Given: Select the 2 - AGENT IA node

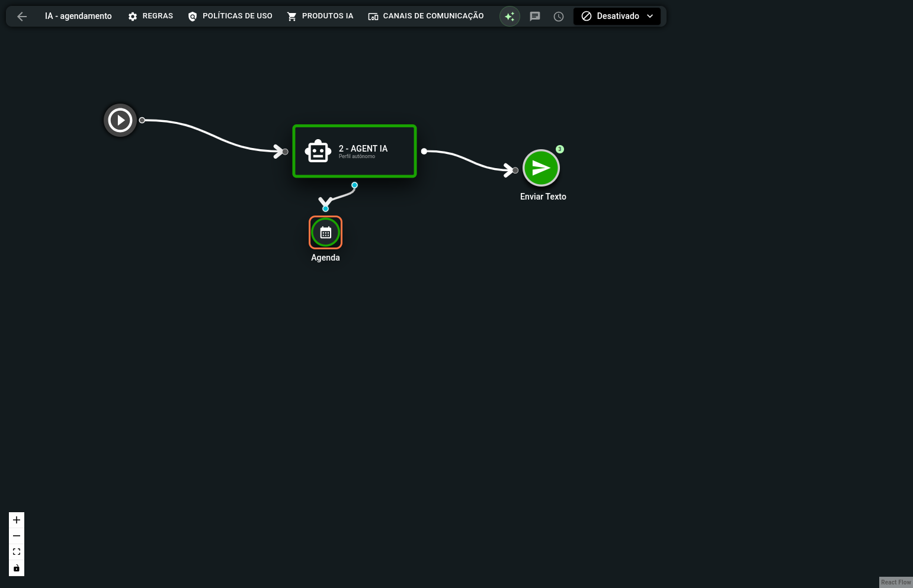Looking at the screenshot, I should pyautogui.click(x=363, y=150).
